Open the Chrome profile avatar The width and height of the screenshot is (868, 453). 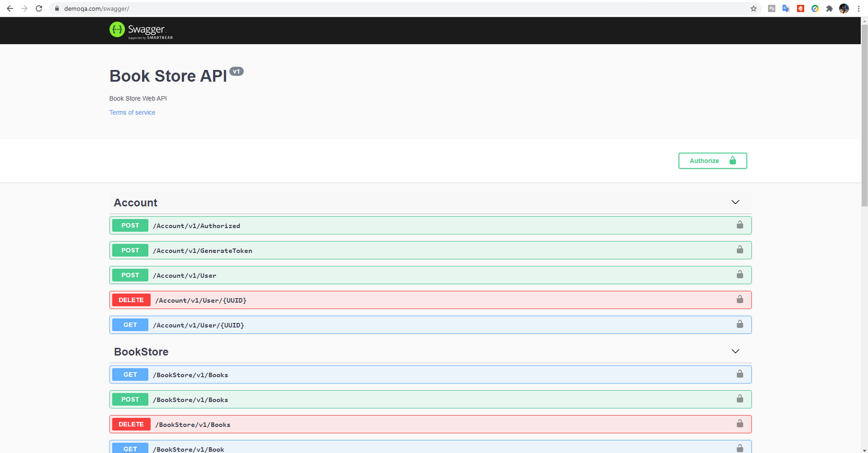(844, 8)
